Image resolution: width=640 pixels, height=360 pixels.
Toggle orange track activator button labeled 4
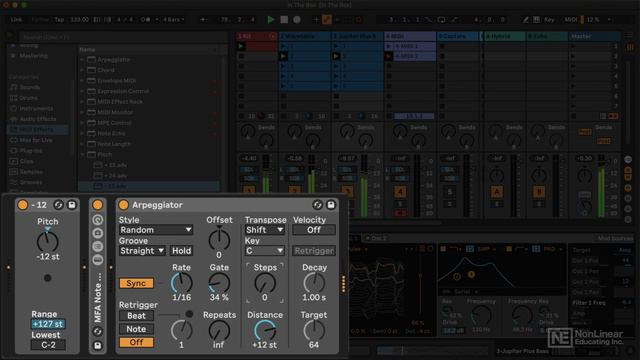400,191
